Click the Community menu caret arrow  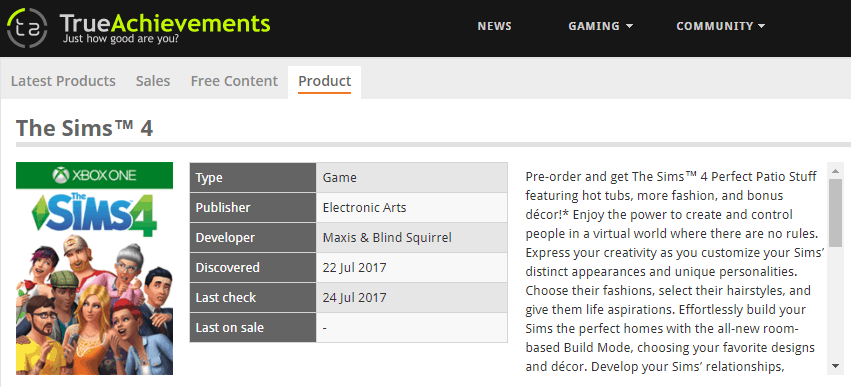point(761,26)
